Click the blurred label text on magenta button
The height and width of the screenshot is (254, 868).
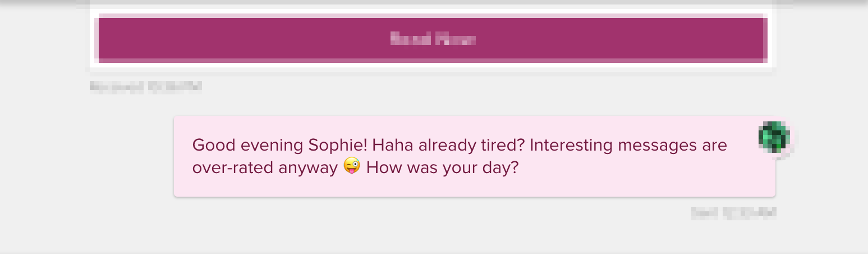(433, 39)
